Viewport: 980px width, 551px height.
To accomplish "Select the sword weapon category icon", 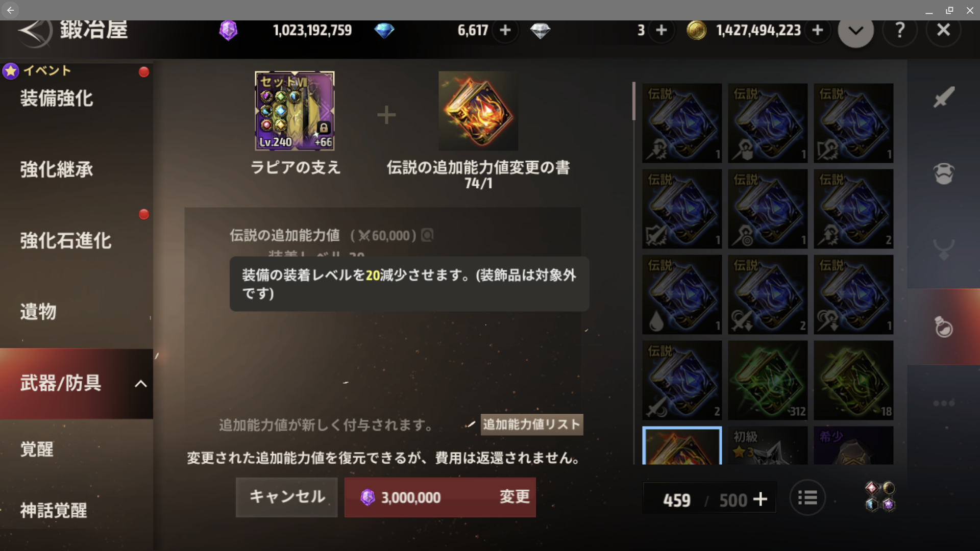I will coord(944,97).
